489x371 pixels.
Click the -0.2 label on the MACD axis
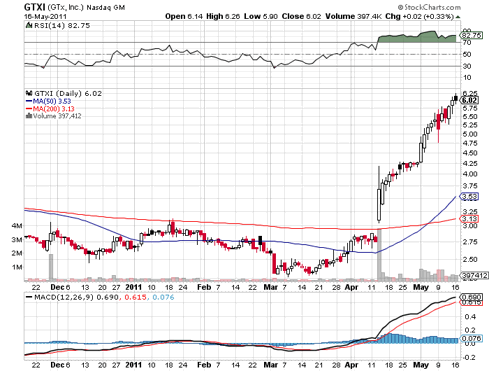(x=469, y=357)
